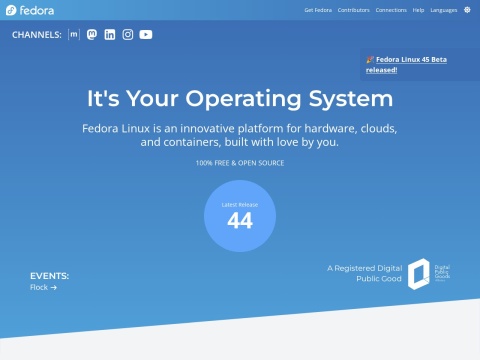The height and width of the screenshot is (360, 480).
Task: Open the YouTube channel icon
Action: click(146, 34)
